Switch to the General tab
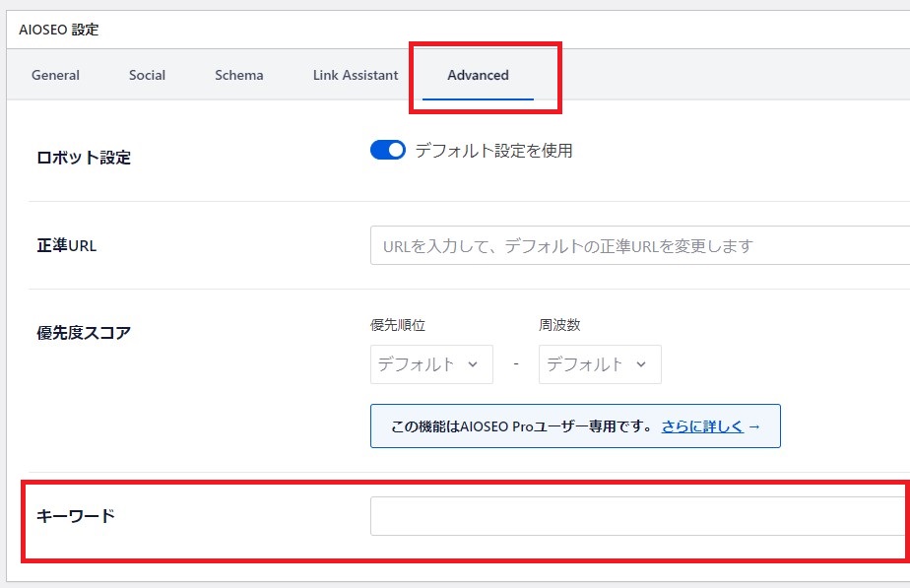 [x=55, y=75]
